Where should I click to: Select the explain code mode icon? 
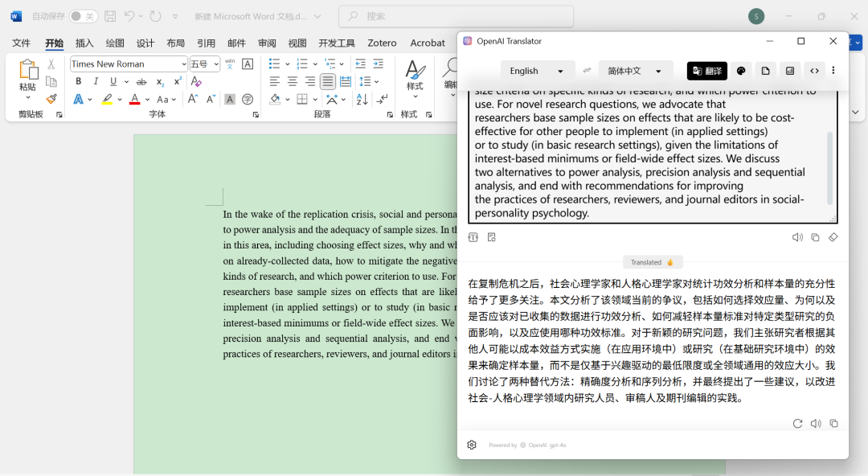(x=814, y=71)
